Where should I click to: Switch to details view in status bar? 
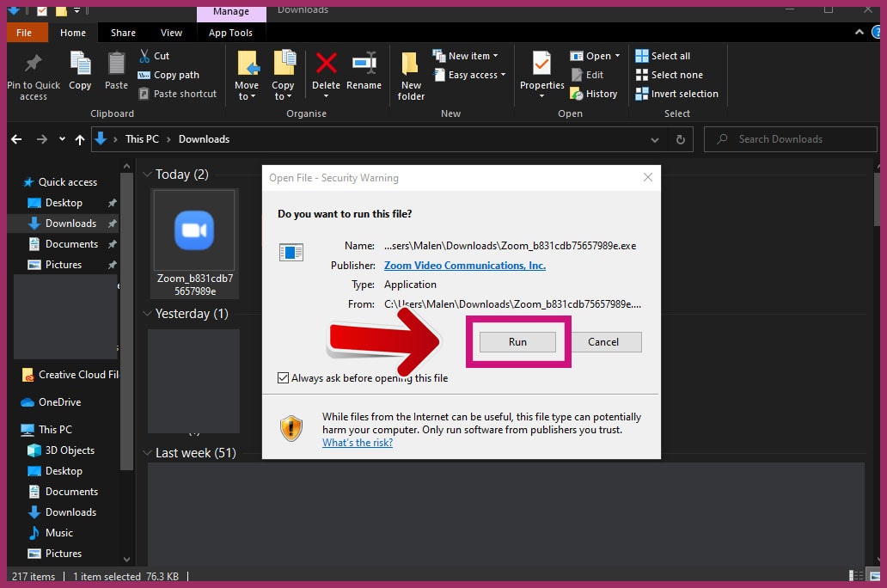click(x=856, y=576)
